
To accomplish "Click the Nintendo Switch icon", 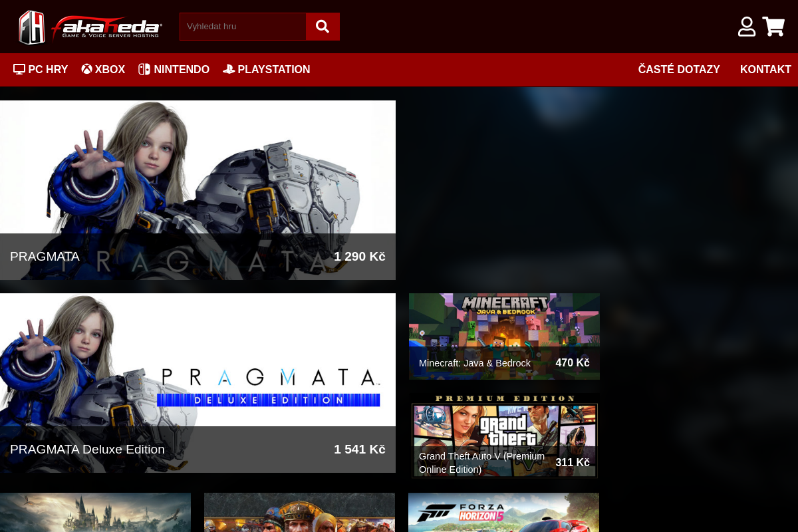I will point(144,69).
